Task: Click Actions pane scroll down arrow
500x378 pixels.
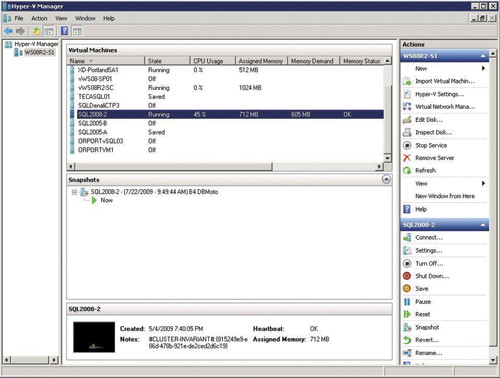Action: click(x=493, y=360)
